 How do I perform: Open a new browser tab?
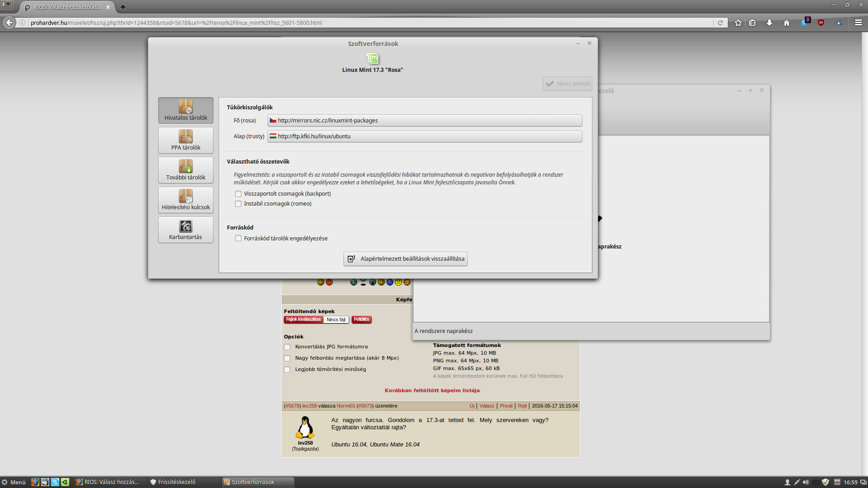[123, 7]
